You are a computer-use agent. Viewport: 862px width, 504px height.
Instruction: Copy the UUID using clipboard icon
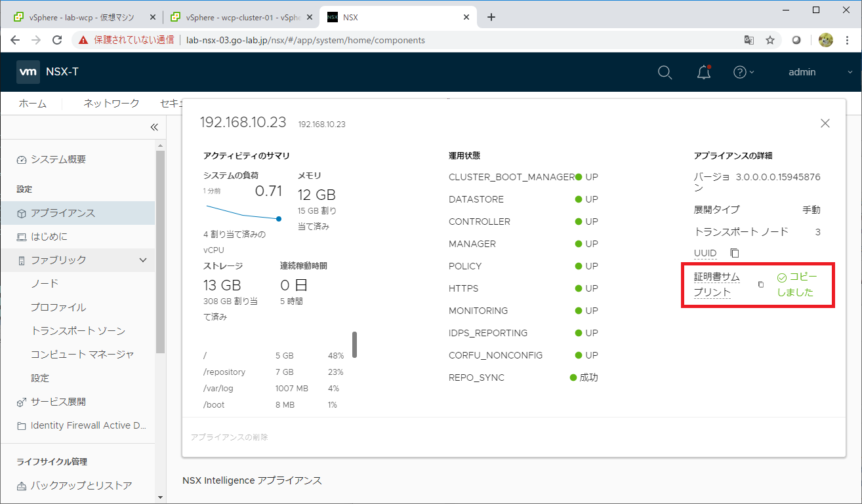tap(735, 253)
